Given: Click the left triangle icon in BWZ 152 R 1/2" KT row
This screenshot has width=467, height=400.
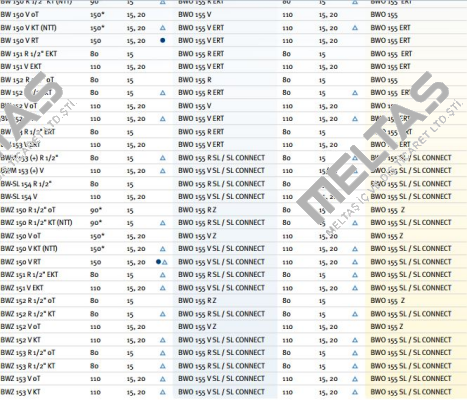Looking at the screenshot, I should [162, 314].
